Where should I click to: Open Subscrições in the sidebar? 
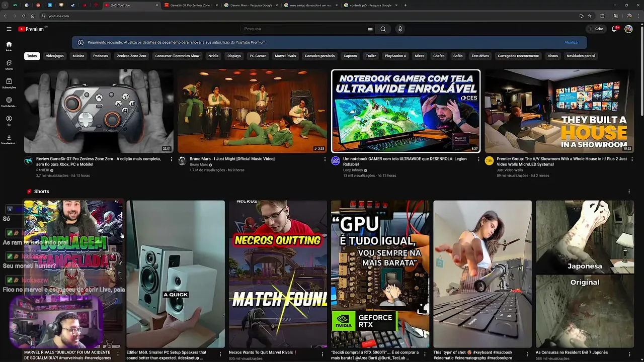(x=9, y=83)
